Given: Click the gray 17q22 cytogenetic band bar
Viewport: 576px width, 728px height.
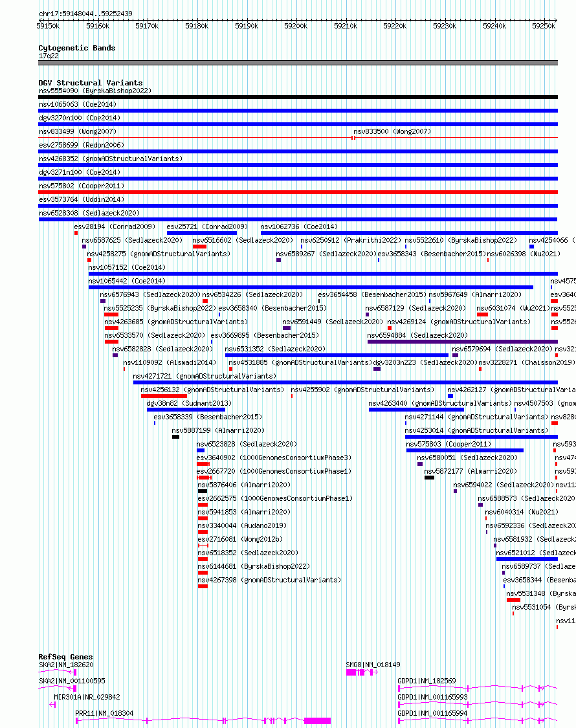Looking at the screenshot, I should click(x=298, y=63).
